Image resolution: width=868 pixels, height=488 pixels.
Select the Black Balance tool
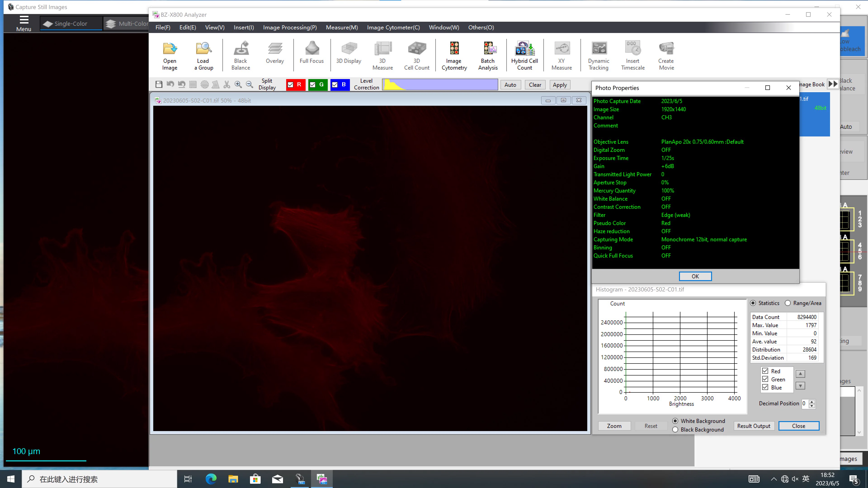[241, 56]
